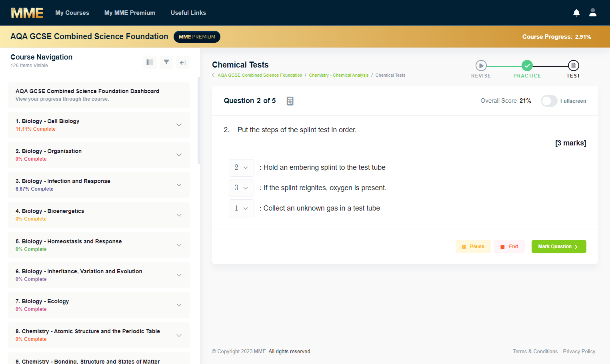Switch to TEST step tab

coord(573,76)
